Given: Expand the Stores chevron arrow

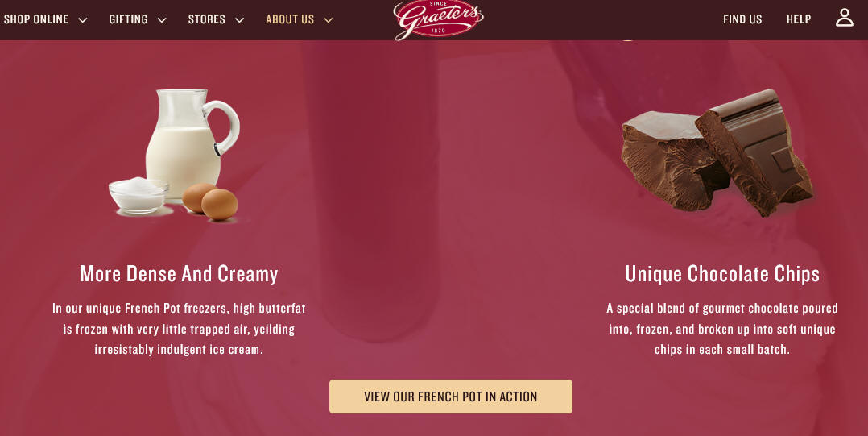Looking at the screenshot, I should pos(239,20).
